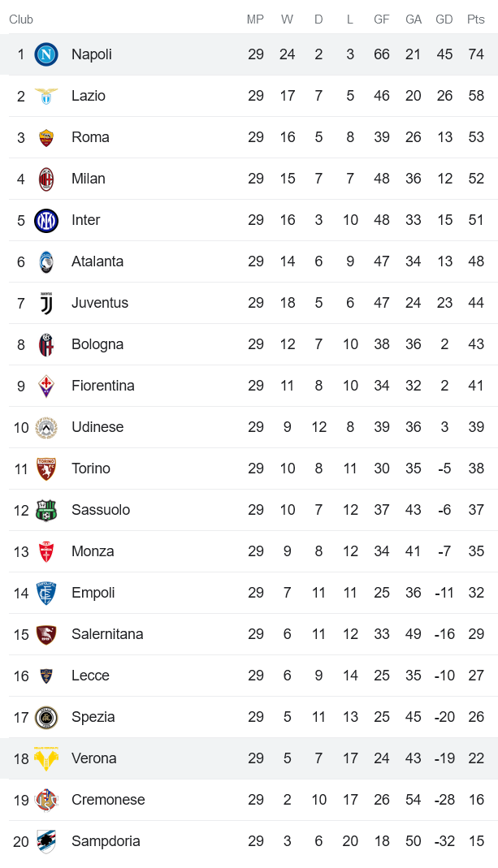Open the Udinese team link
Viewport: 498px width, 868px height.
tap(97, 427)
